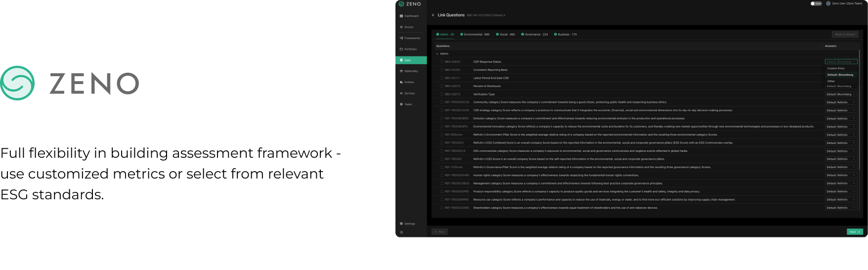This screenshot has width=868, height=270.
Task: Click code REF-TRESGSOPRS in list
Action: (457, 191)
